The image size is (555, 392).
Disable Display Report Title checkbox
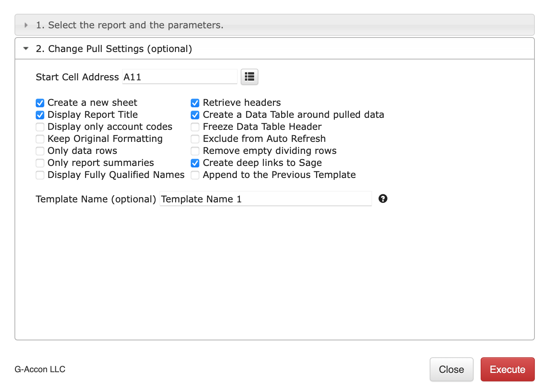[x=40, y=115]
